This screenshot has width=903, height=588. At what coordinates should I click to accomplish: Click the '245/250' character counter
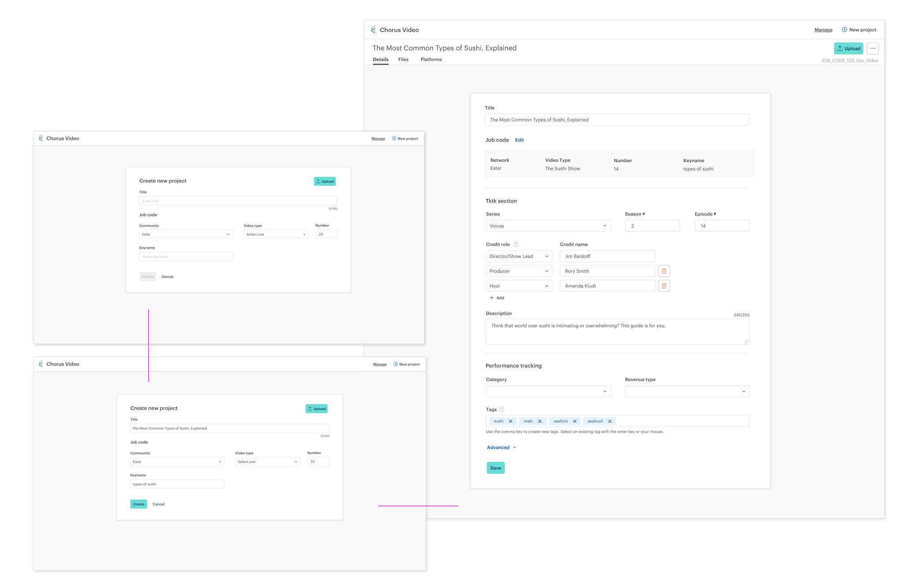click(741, 315)
